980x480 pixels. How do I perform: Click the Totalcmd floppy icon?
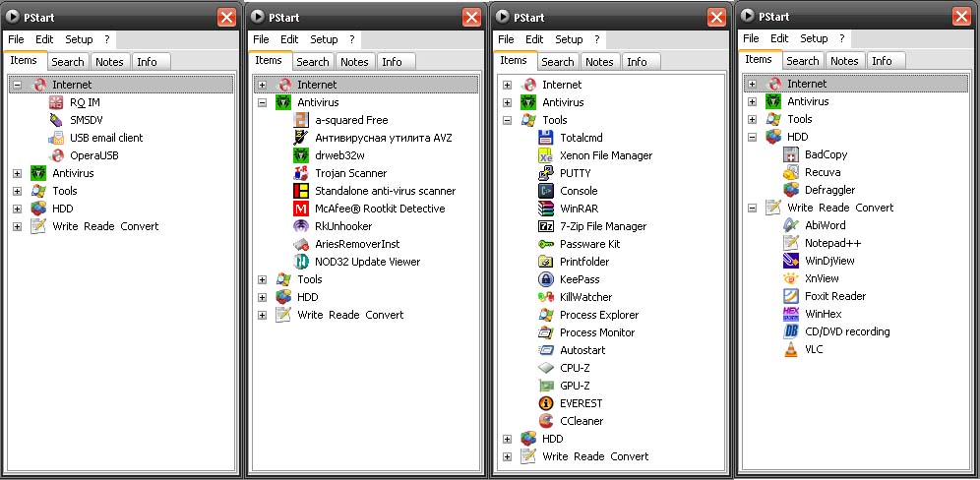pos(546,138)
